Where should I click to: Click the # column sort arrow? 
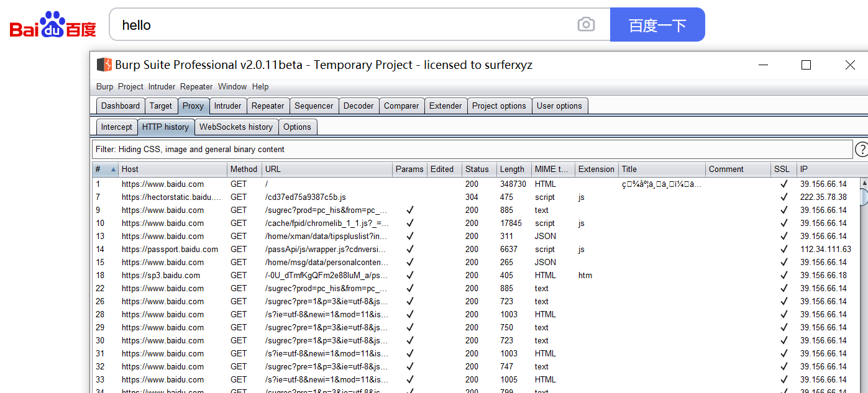pyautogui.click(x=113, y=169)
